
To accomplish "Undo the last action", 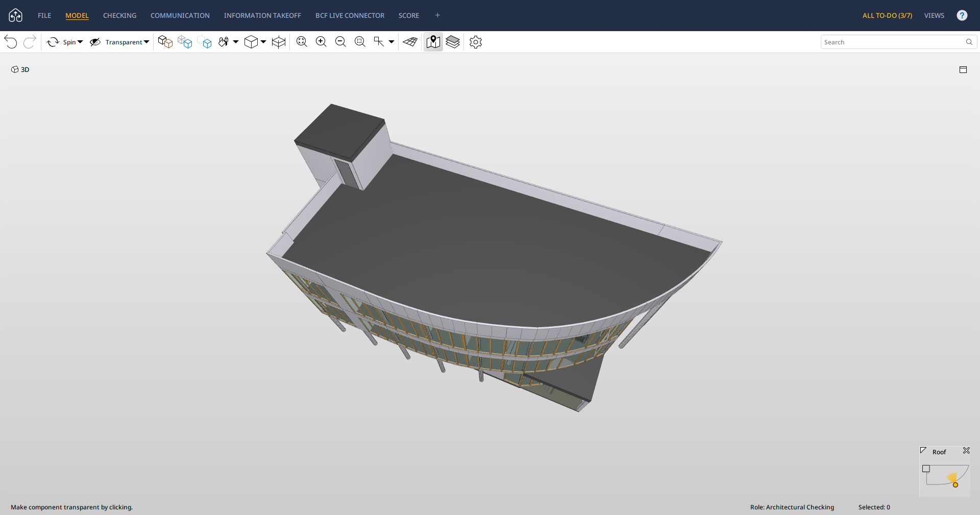I will 11,42.
